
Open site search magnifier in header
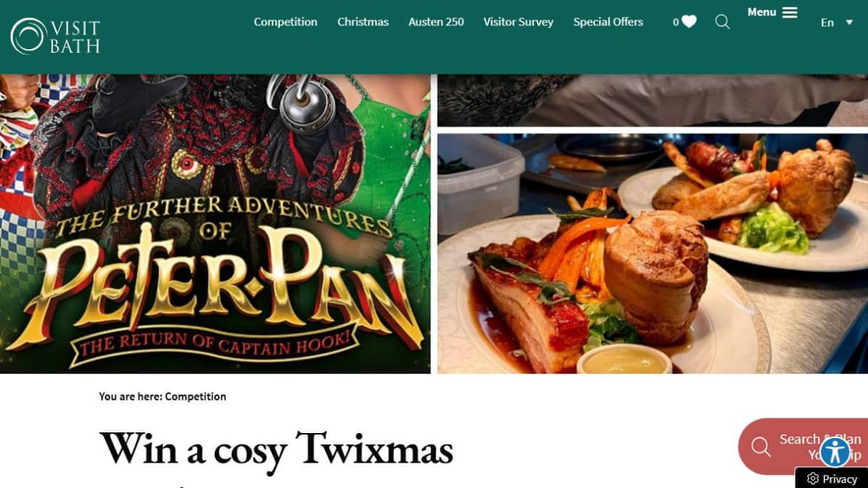pyautogui.click(x=722, y=22)
